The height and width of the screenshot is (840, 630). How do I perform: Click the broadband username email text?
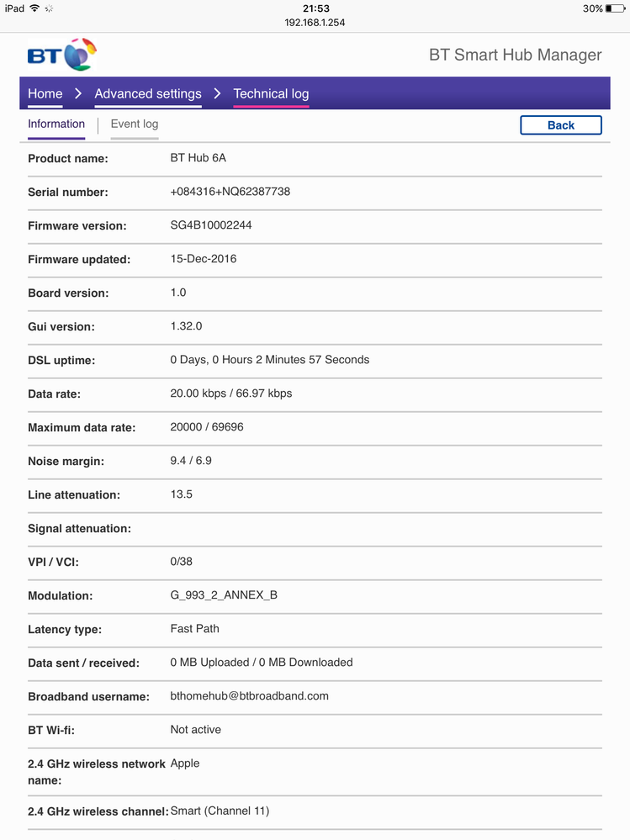click(x=250, y=696)
